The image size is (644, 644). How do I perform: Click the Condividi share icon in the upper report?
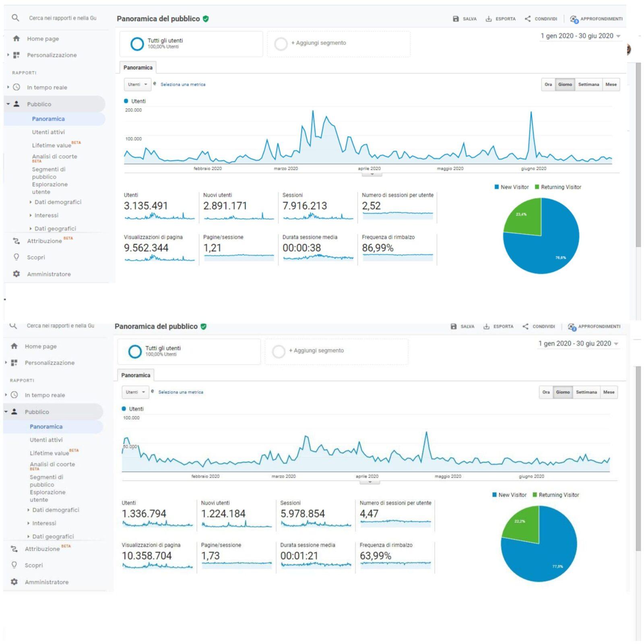pyautogui.click(x=528, y=19)
